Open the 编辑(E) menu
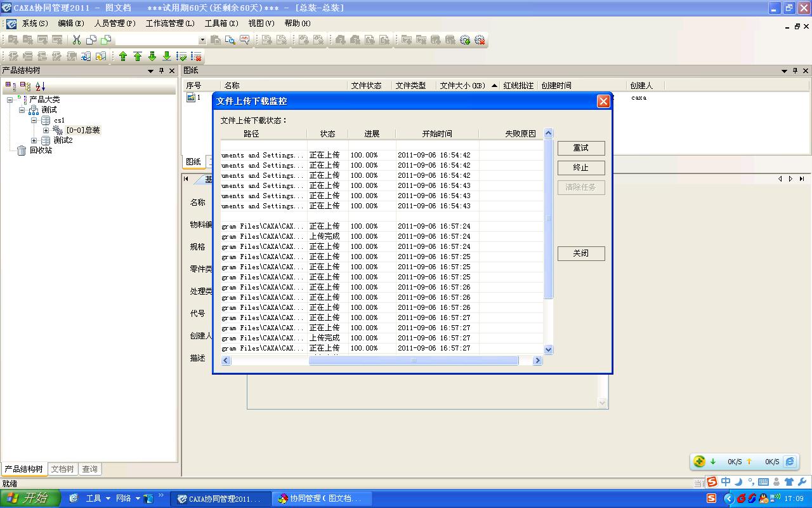Image resolution: width=812 pixels, height=508 pixels. 70,23
